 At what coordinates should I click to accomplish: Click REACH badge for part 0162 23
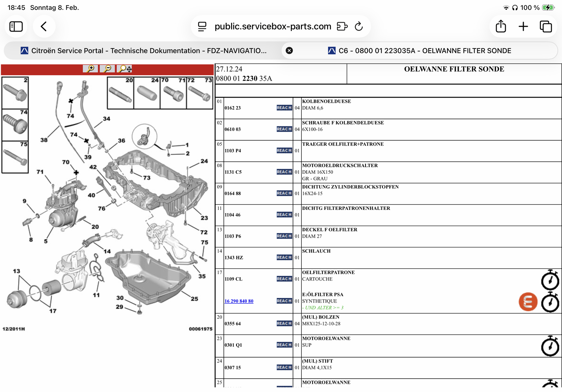coord(284,108)
